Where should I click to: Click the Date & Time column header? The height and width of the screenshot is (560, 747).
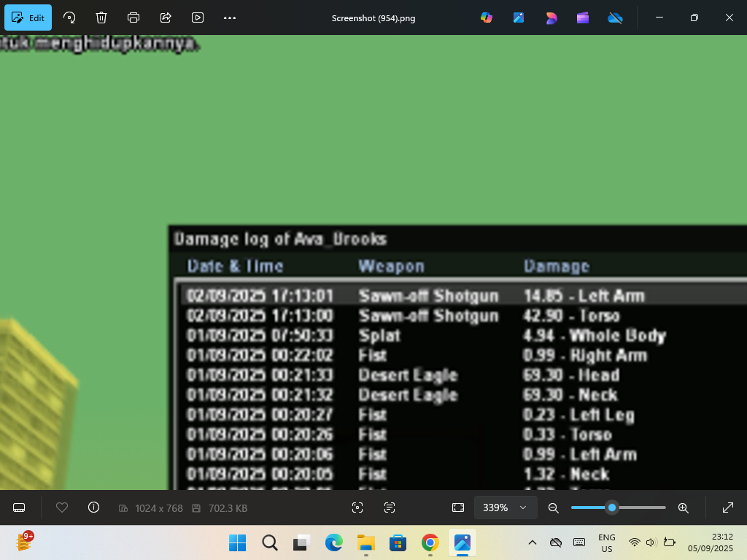click(x=236, y=266)
